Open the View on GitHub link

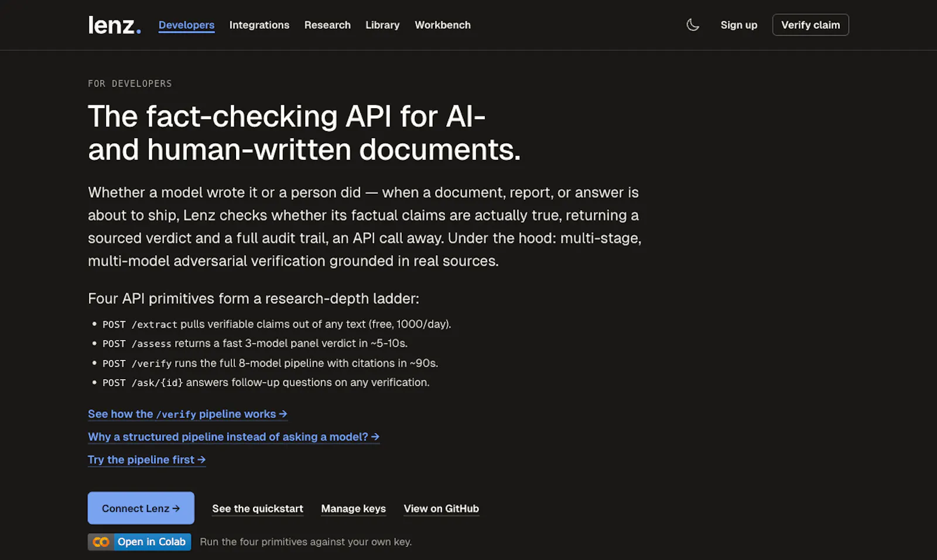pyautogui.click(x=441, y=509)
